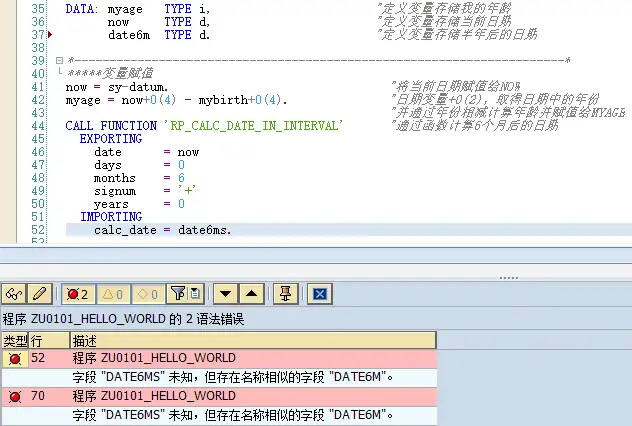Click the second DATE6MS unknown field message
Image resolution: width=632 pixels, height=426 pixels.
coord(233,415)
